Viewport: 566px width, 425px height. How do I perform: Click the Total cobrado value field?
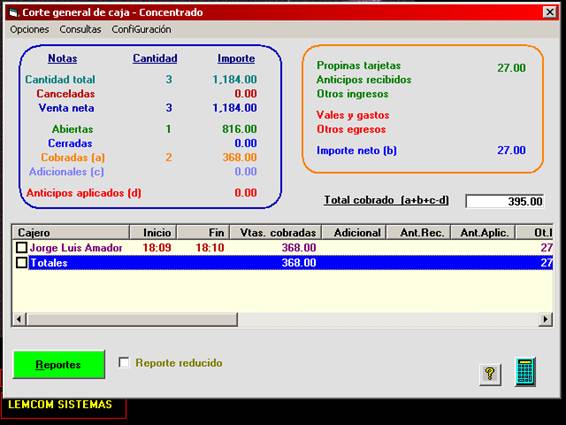(x=505, y=201)
